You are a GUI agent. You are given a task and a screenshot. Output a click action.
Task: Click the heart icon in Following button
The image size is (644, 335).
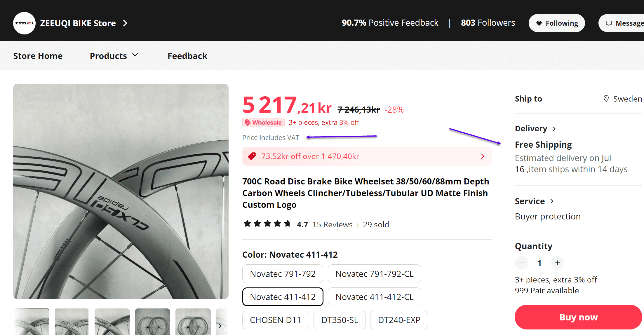[x=539, y=23]
